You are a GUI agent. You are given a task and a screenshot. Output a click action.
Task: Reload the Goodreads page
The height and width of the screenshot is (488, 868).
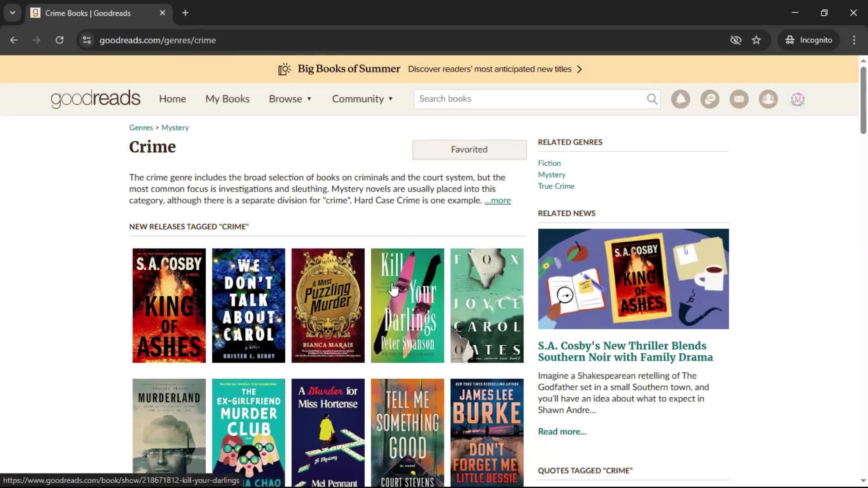coord(59,40)
